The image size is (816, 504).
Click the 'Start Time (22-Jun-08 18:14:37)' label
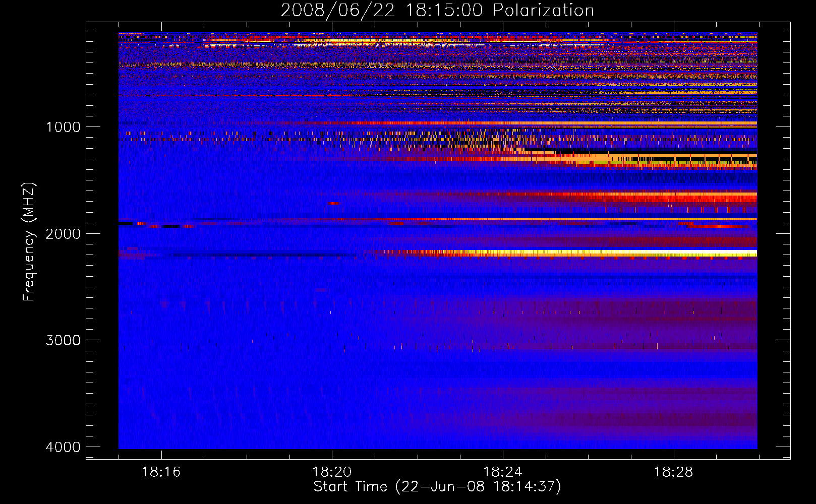[x=437, y=487]
